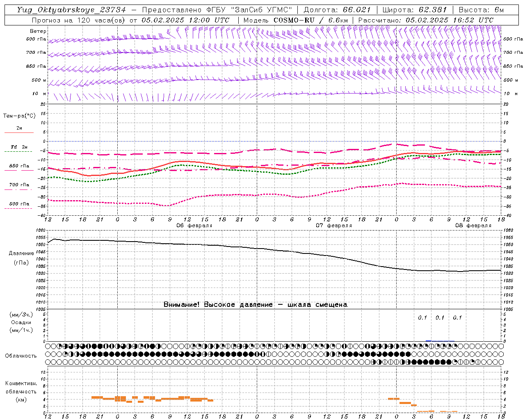Click the 500 гПа temperature legend label
The height and width of the screenshot is (420, 525).
pos(19,204)
